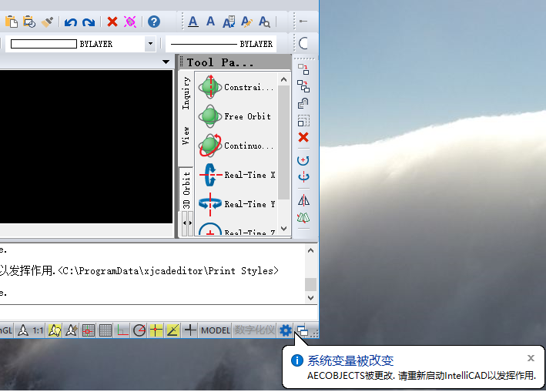Select the Mirror tool icon
The width and height of the screenshot is (546, 392).
(x=303, y=200)
